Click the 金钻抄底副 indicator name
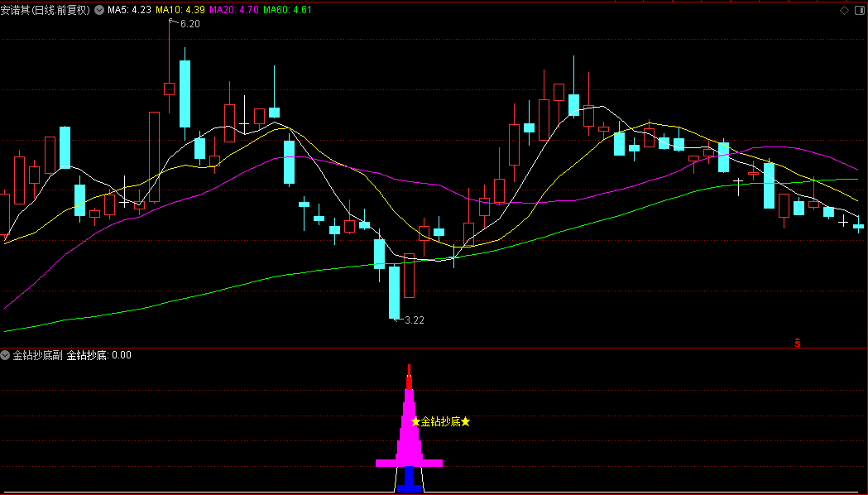This screenshot has width=868, height=495. pos(37,355)
